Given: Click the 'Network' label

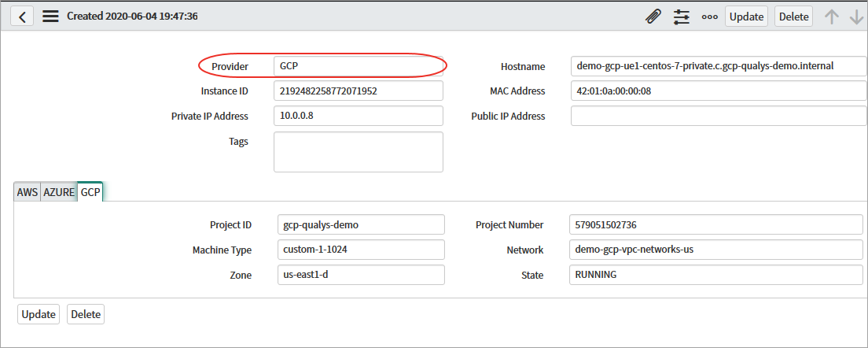Looking at the screenshot, I should pos(524,250).
